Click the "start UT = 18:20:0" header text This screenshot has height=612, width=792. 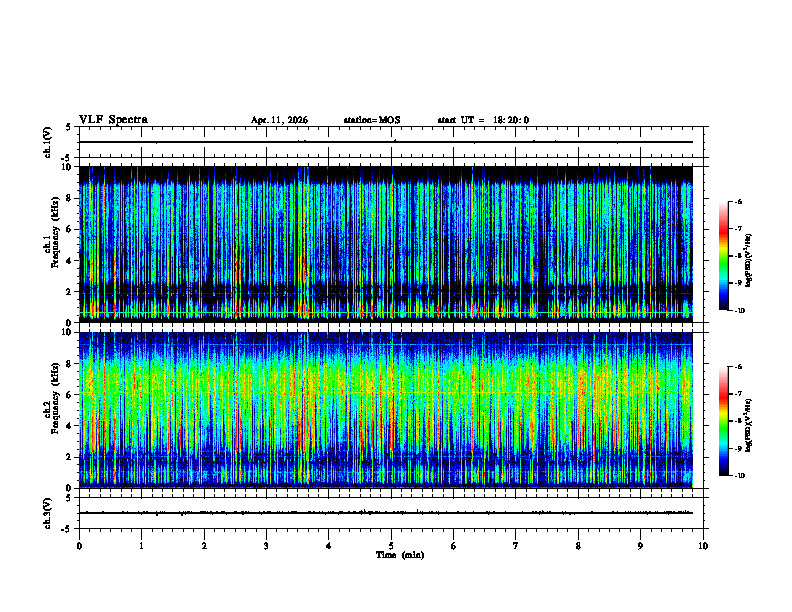click(483, 120)
